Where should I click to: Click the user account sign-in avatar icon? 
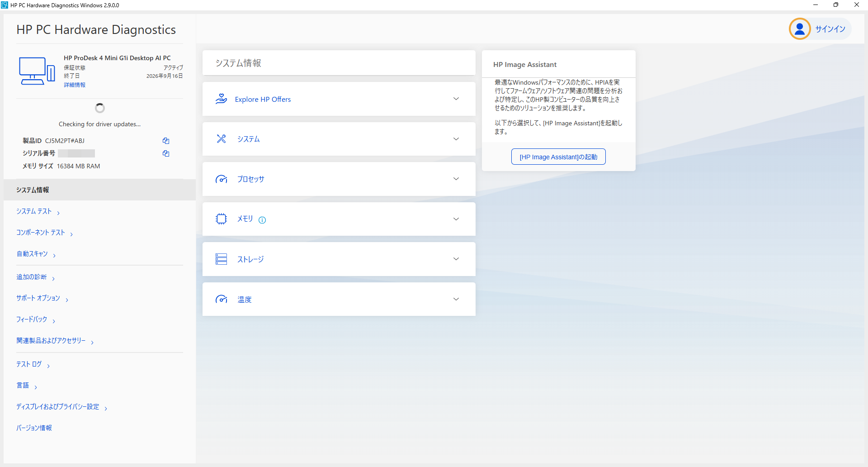(x=799, y=29)
